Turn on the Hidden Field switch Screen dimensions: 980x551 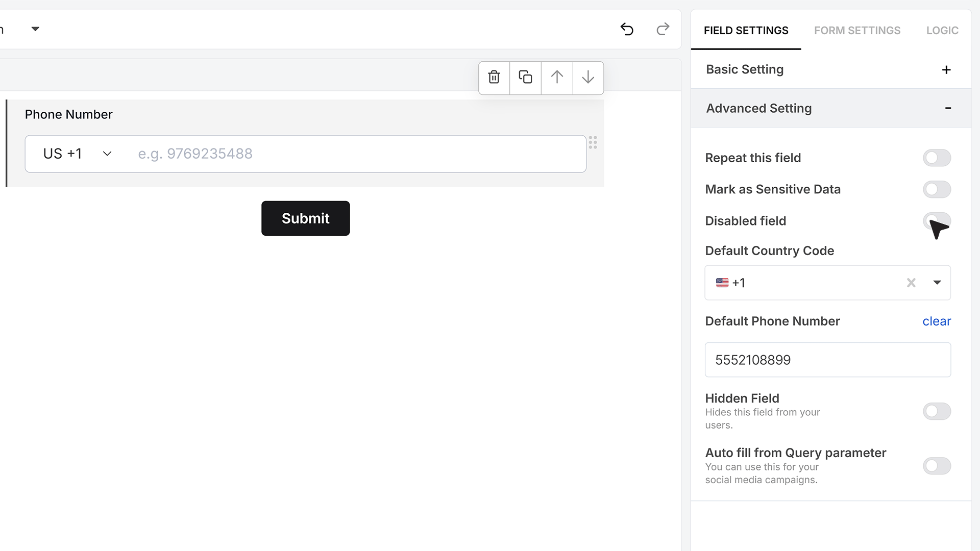(x=937, y=411)
